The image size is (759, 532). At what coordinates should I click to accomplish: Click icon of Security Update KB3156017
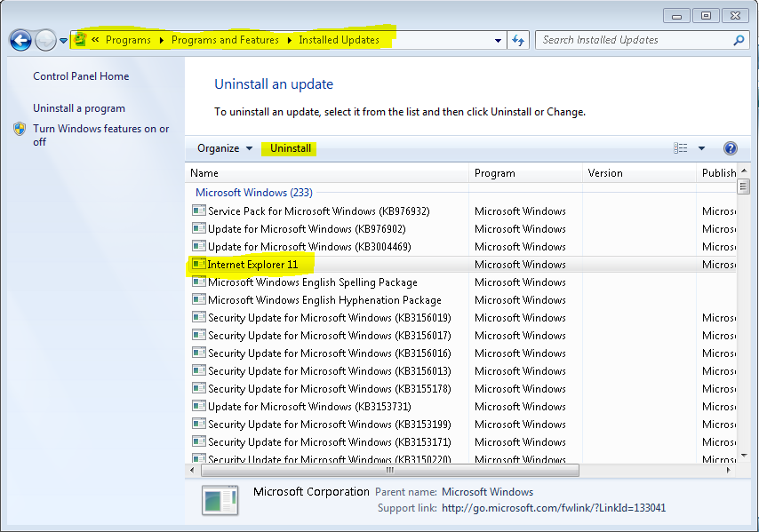(198, 335)
